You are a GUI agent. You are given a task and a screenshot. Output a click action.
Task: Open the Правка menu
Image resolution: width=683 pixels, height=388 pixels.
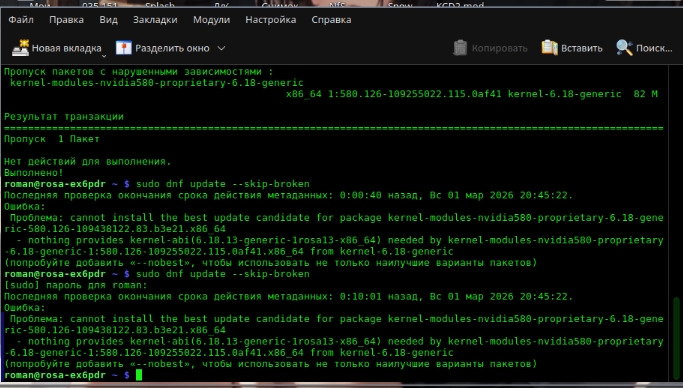point(66,20)
